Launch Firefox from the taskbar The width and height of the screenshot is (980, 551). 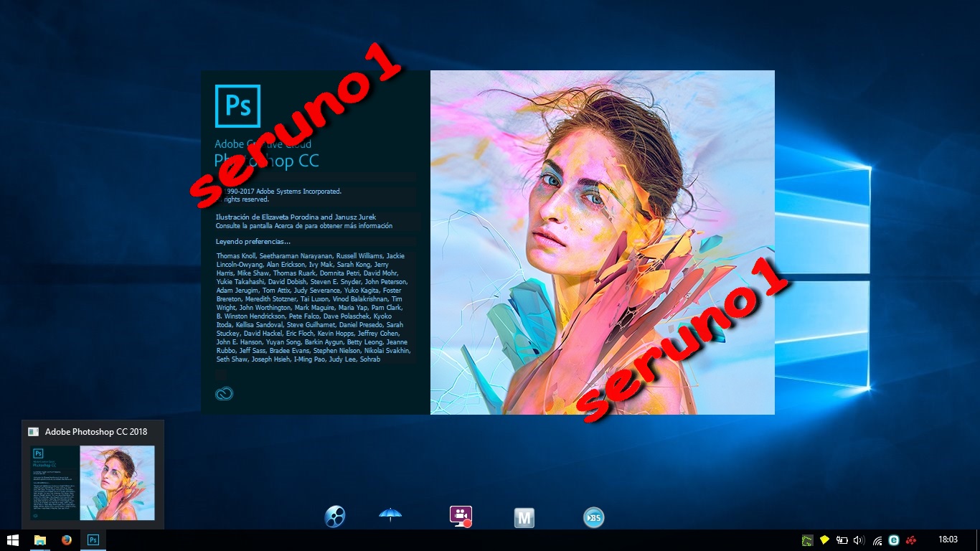tap(67, 540)
